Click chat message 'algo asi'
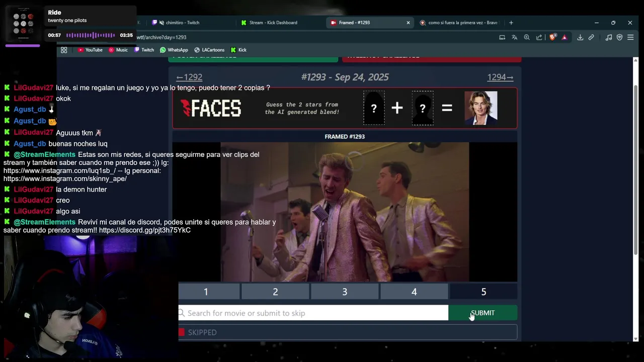644x362 pixels. tap(68, 211)
